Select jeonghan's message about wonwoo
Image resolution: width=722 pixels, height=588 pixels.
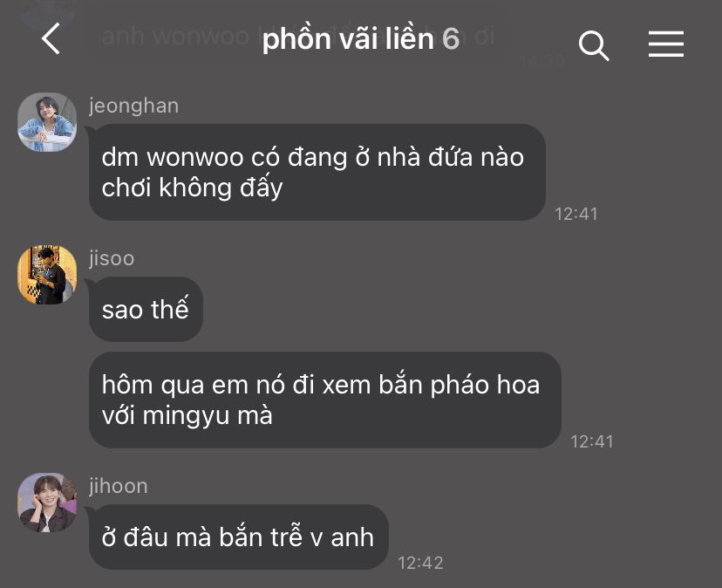(x=317, y=172)
